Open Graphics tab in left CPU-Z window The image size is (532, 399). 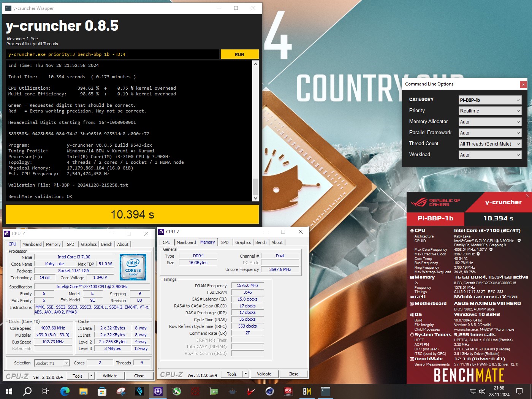[89, 244]
